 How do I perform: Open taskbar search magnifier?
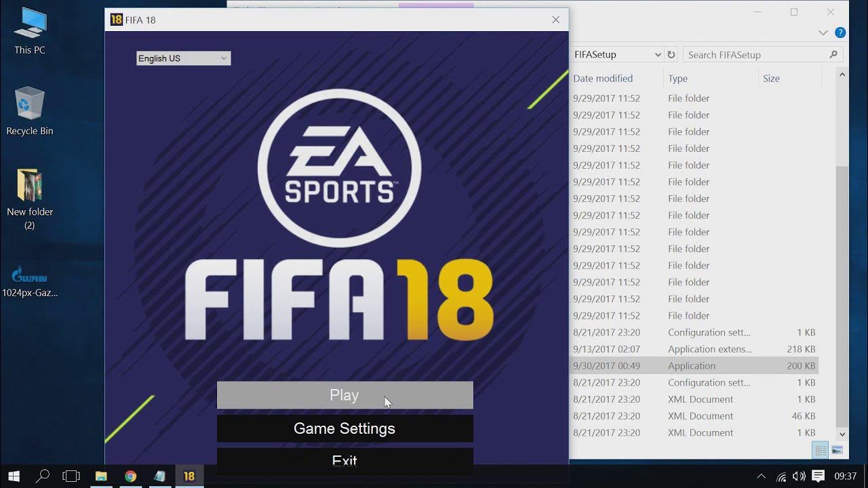point(42,476)
